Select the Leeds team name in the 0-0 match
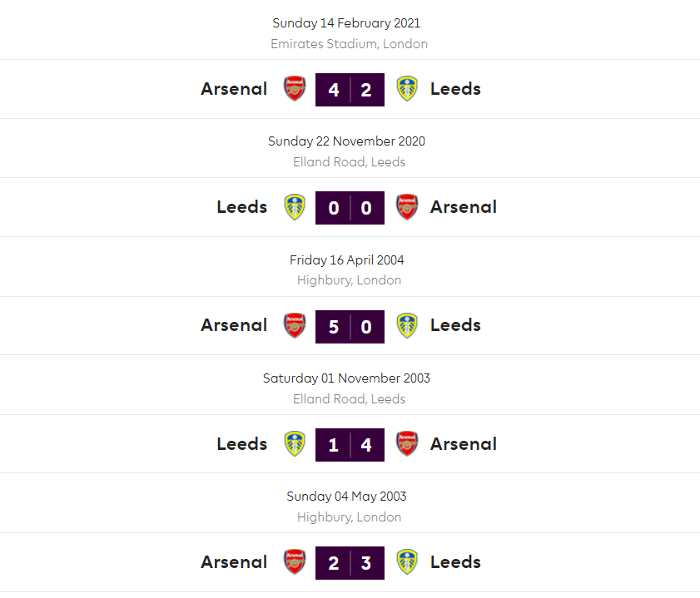 tap(241, 207)
